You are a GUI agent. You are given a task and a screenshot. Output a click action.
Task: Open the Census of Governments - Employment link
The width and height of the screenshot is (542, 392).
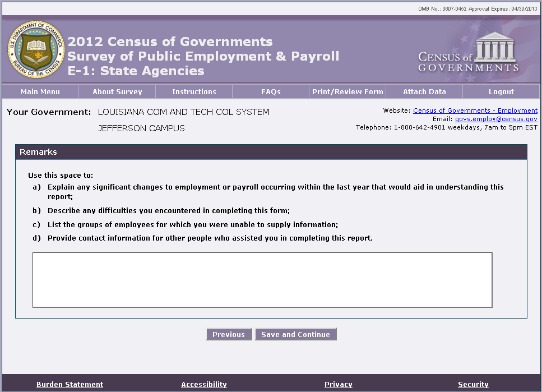475,110
